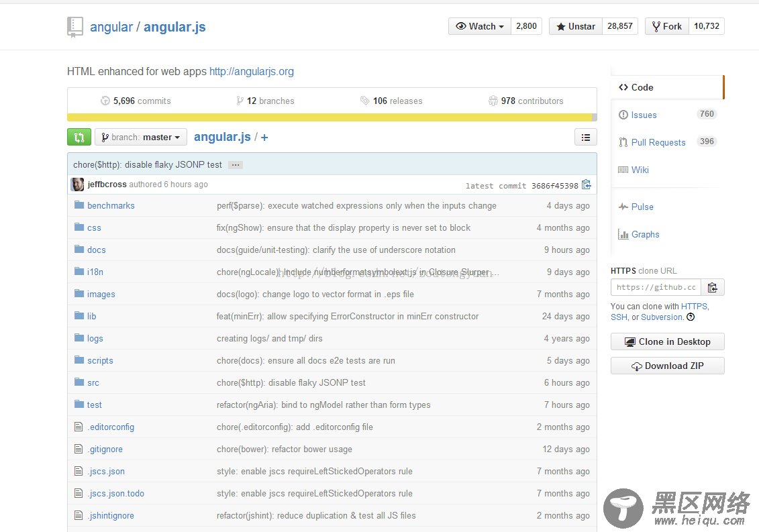Expand commit message ellipsis button

(x=236, y=165)
